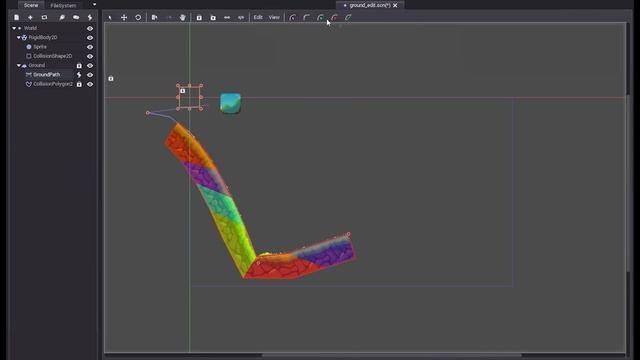Choose the Select mode arrow tool
The height and width of the screenshot is (360, 640).
[x=110, y=18]
